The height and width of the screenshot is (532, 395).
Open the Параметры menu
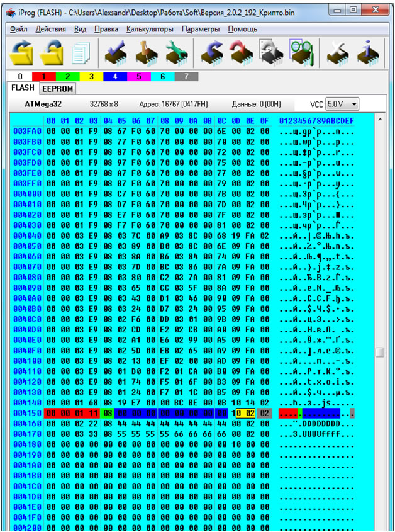pyautogui.click(x=201, y=30)
